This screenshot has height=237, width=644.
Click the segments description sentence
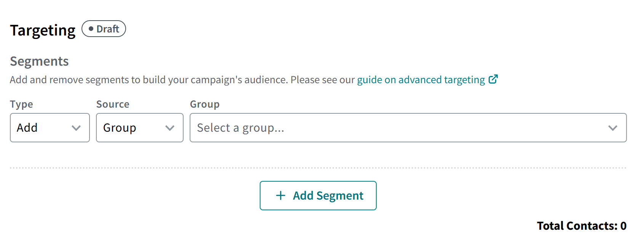(182, 80)
